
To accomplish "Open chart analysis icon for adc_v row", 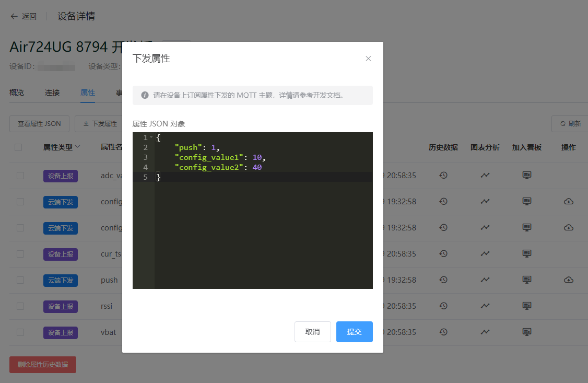I will click(485, 175).
